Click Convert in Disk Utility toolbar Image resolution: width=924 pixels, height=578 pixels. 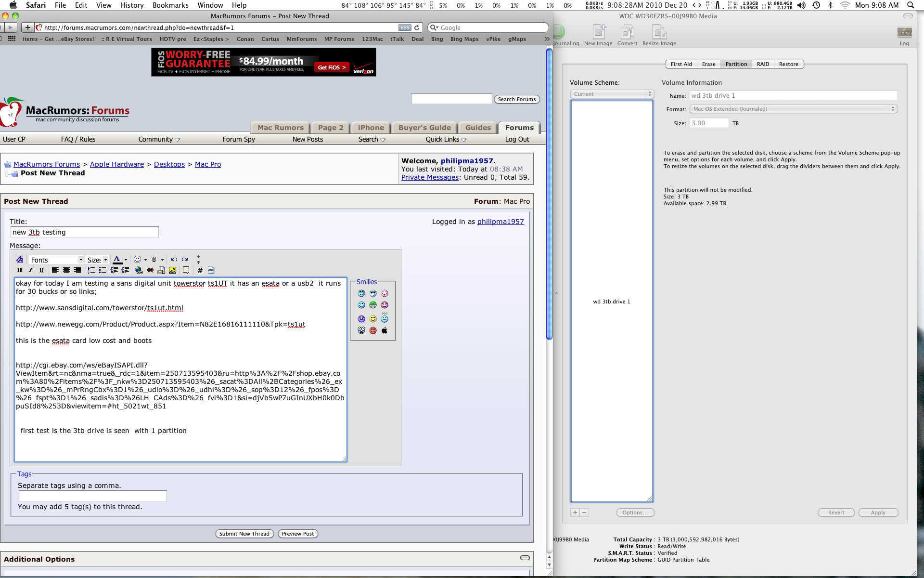click(627, 35)
